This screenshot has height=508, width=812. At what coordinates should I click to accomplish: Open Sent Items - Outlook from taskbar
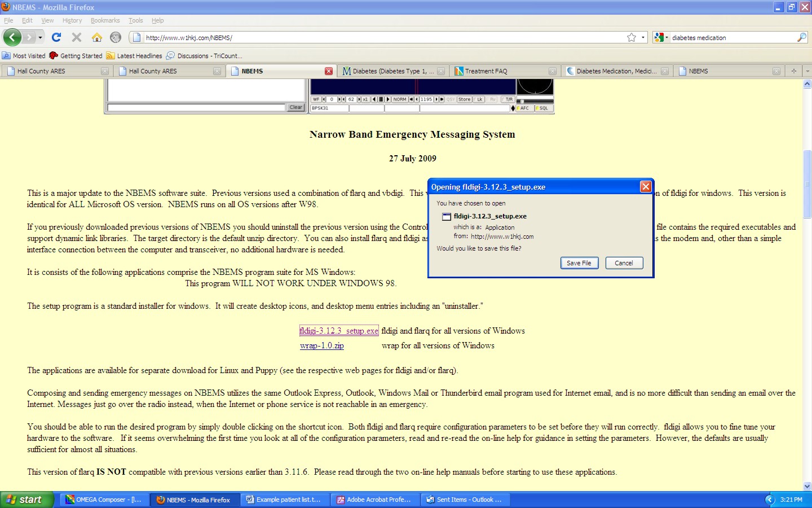pos(465,500)
